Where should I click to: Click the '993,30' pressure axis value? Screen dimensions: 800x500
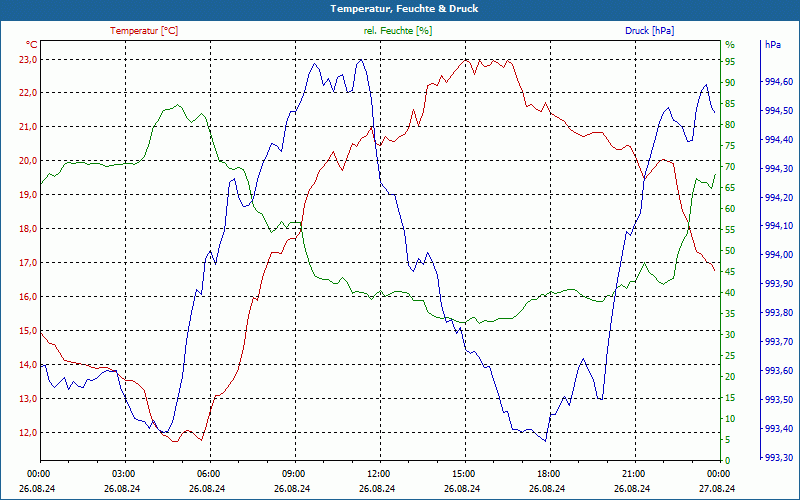click(779, 458)
